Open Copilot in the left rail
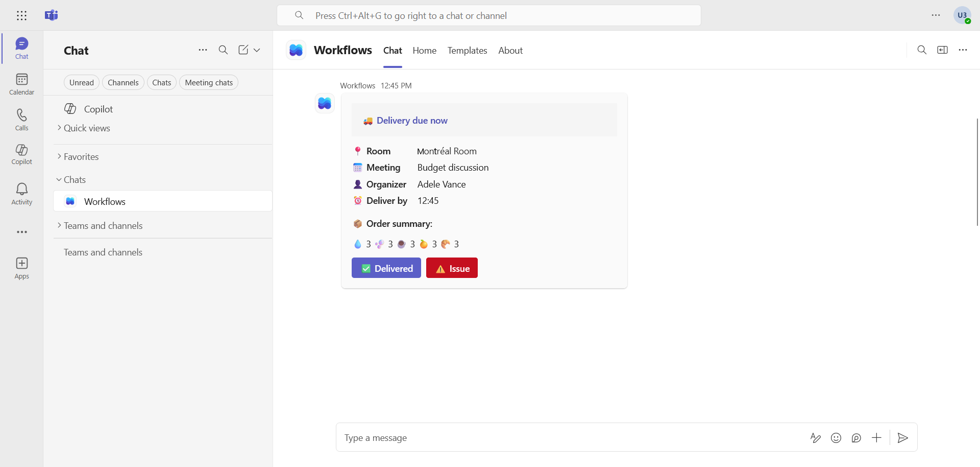 tap(21, 154)
